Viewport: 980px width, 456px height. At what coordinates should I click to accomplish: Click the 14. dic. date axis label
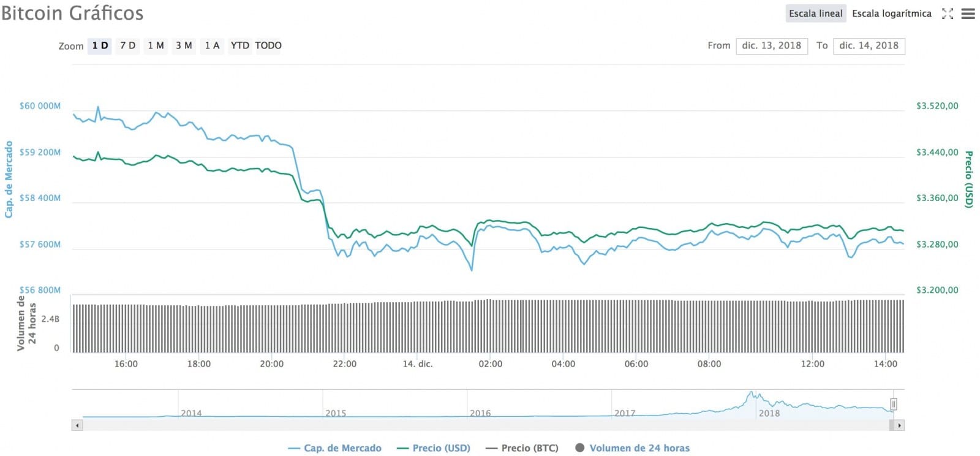418,364
